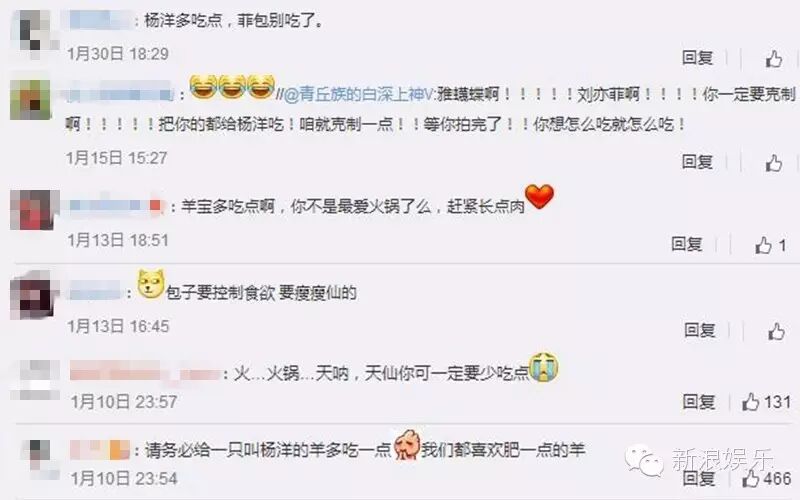Like the comment dated 1月13日 16:45
This screenshot has height=500, width=800.
[x=776, y=331]
